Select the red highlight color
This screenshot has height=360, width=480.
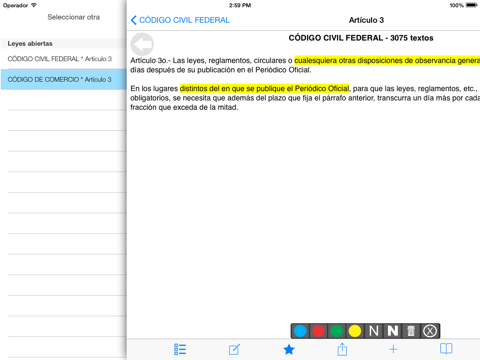click(x=318, y=331)
